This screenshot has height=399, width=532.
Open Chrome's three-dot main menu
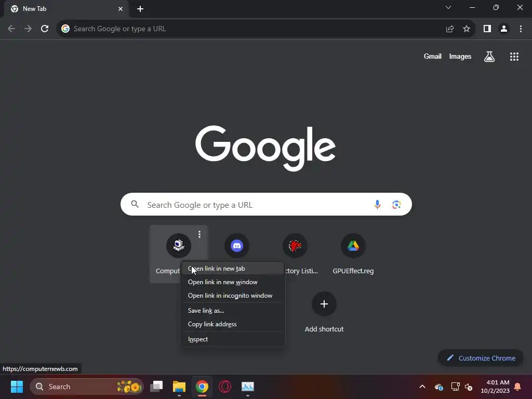(521, 29)
